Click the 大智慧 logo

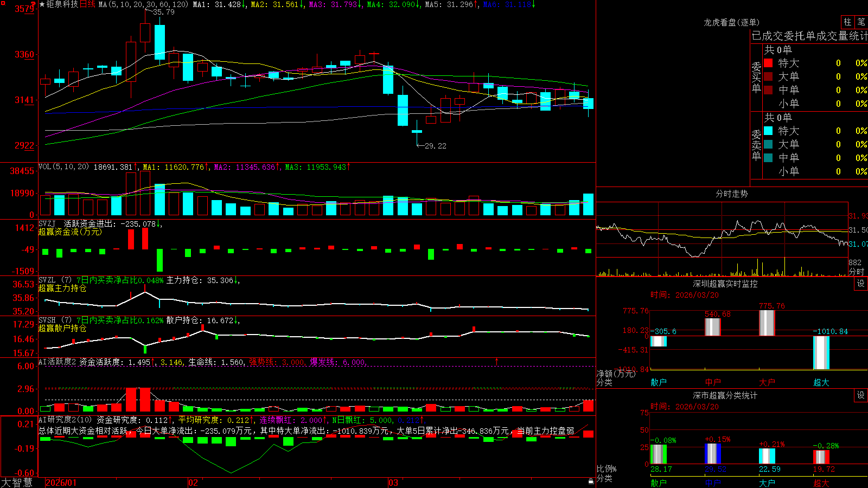pyautogui.click(x=17, y=483)
